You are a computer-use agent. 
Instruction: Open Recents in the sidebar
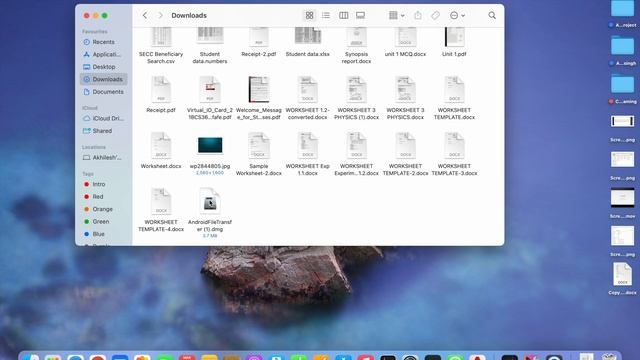[104, 42]
